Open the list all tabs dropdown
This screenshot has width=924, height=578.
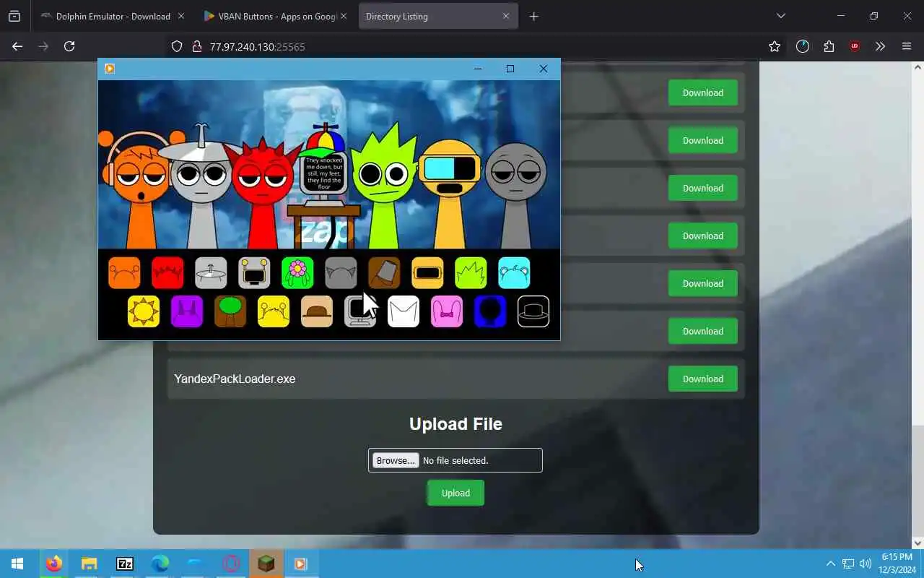pyautogui.click(x=780, y=16)
